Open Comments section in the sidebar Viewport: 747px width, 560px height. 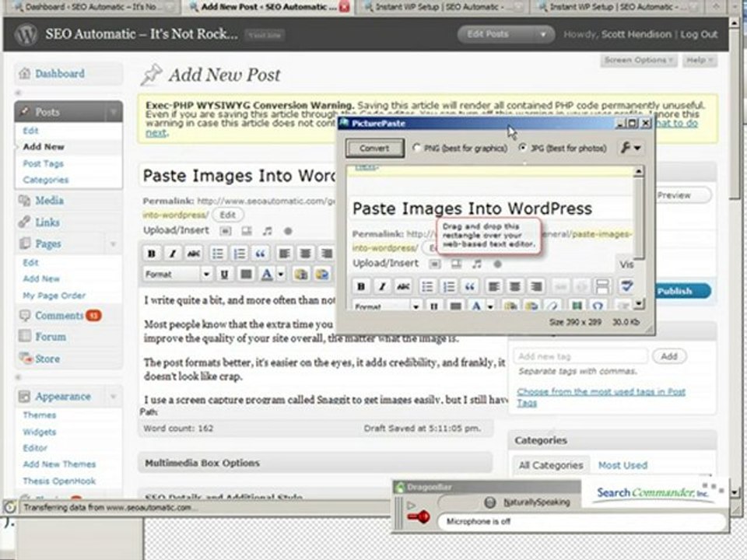59,316
